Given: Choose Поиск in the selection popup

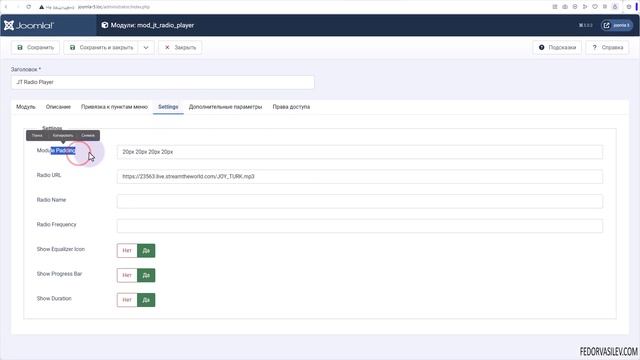Looking at the screenshot, I should [x=37, y=135].
